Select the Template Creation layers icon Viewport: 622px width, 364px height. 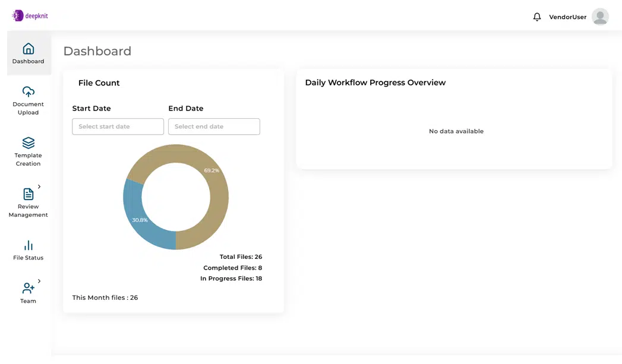point(28,143)
